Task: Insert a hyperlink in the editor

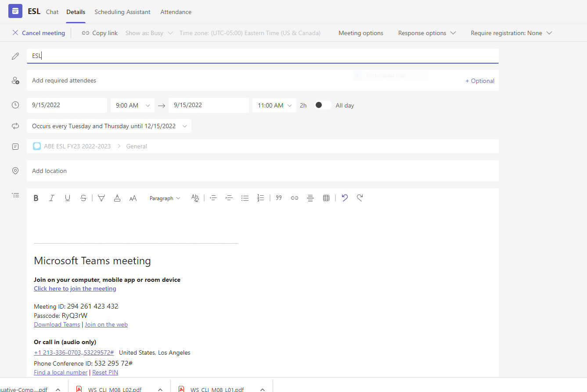Action: (295, 198)
